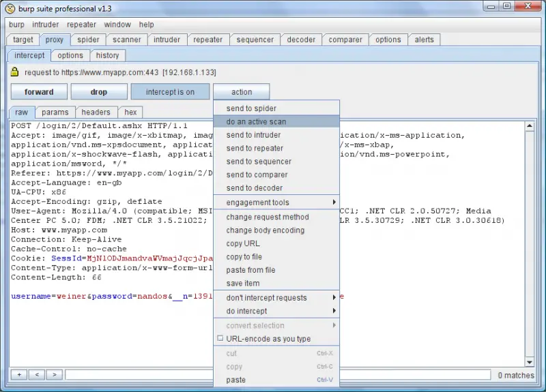Click the search input field at bottom
This screenshot has height=392, width=546.
pyautogui.click(x=278, y=374)
